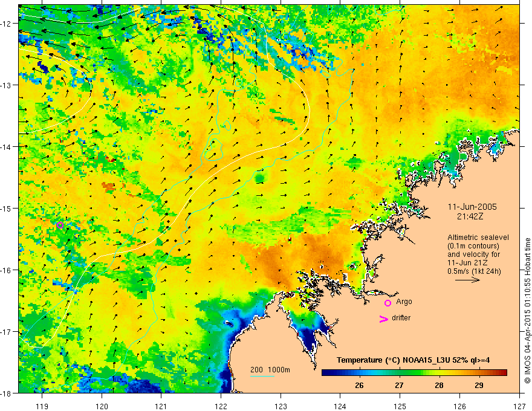Click the longitude axis label 121
Image resolution: width=532 pixels, height=411 pixels.
161,406
